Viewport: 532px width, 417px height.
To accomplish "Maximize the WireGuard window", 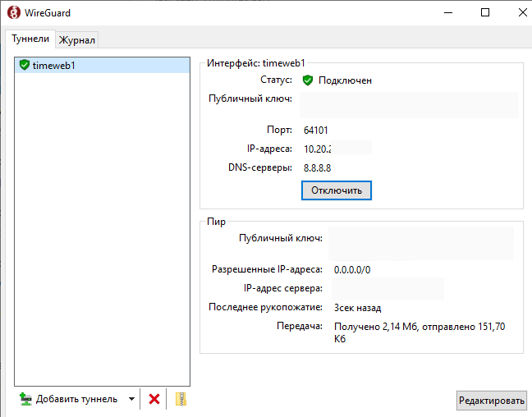I will [x=485, y=13].
